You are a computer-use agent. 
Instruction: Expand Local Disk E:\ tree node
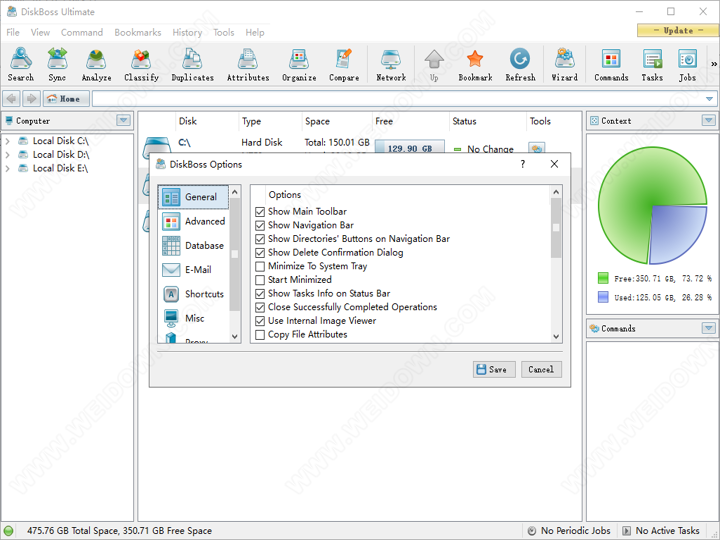pos(7,169)
